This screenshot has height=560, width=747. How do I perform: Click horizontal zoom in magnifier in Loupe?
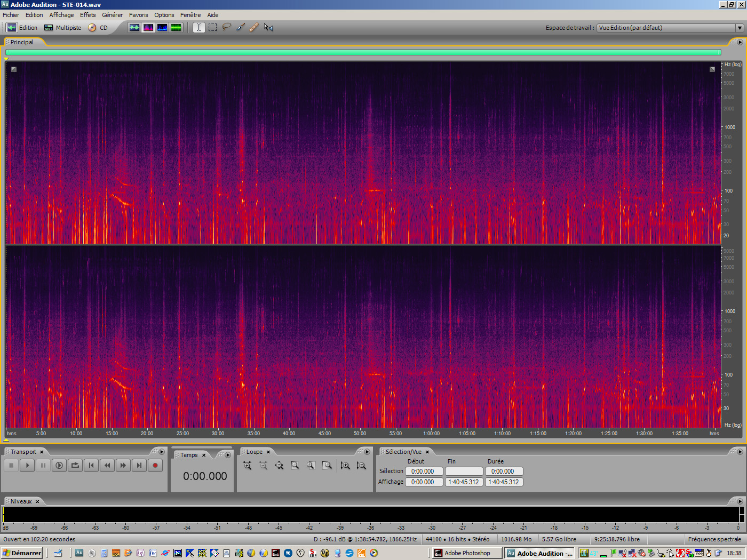coord(247,466)
